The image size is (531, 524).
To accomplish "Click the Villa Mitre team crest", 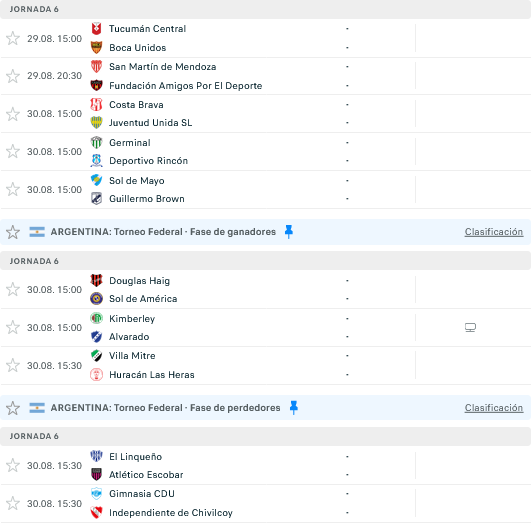I will (97, 356).
